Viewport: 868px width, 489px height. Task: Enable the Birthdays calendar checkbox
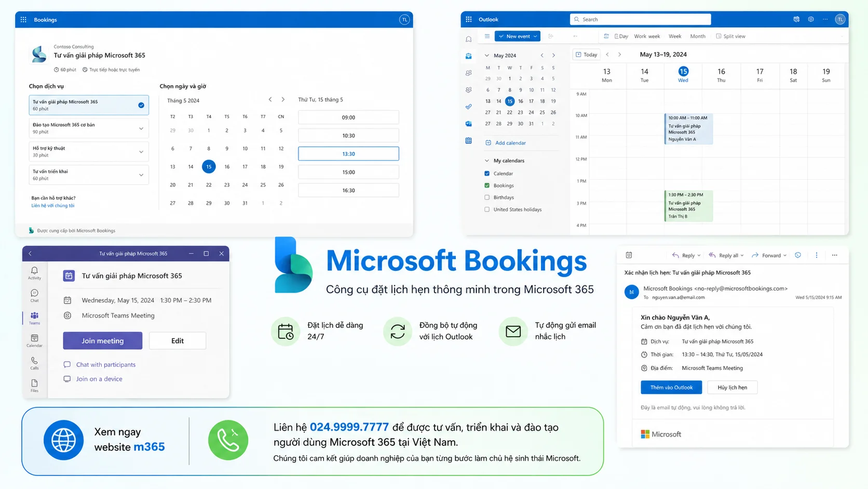pyautogui.click(x=487, y=197)
